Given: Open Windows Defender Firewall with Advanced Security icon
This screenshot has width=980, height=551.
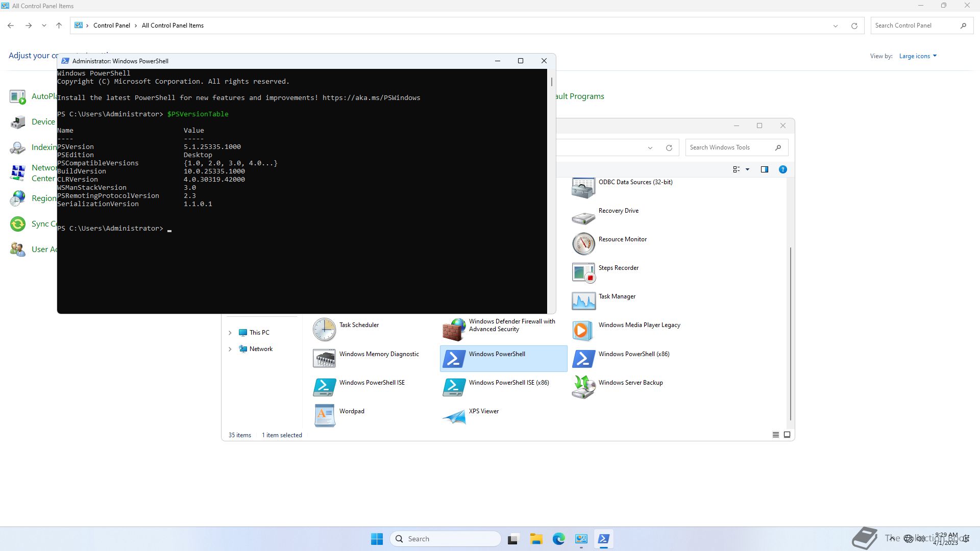Looking at the screenshot, I should (x=454, y=330).
